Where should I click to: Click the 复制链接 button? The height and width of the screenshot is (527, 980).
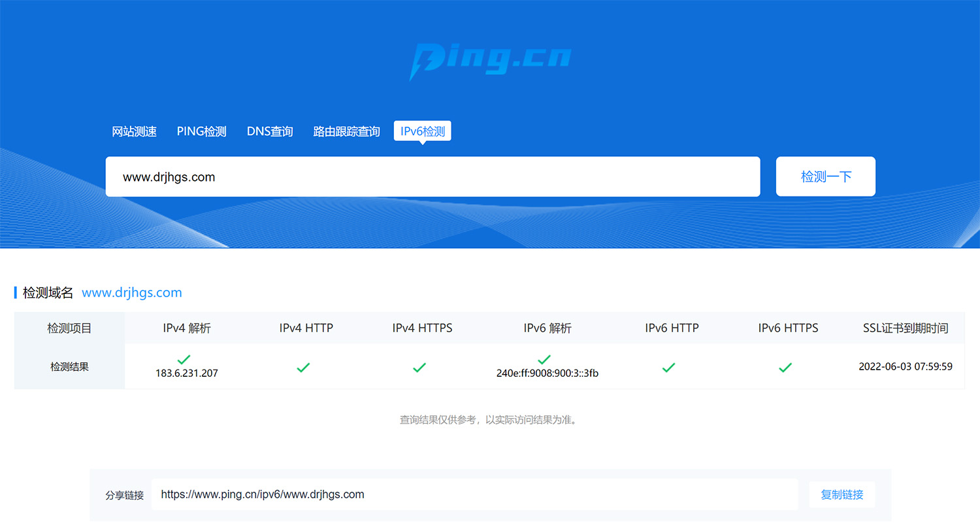click(842, 494)
